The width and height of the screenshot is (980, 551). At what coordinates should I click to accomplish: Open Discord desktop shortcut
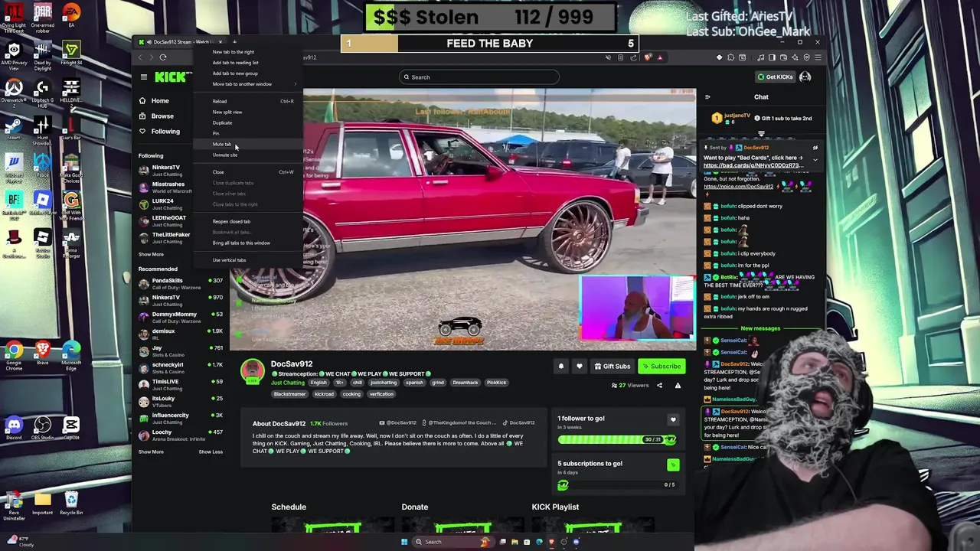pos(14,429)
